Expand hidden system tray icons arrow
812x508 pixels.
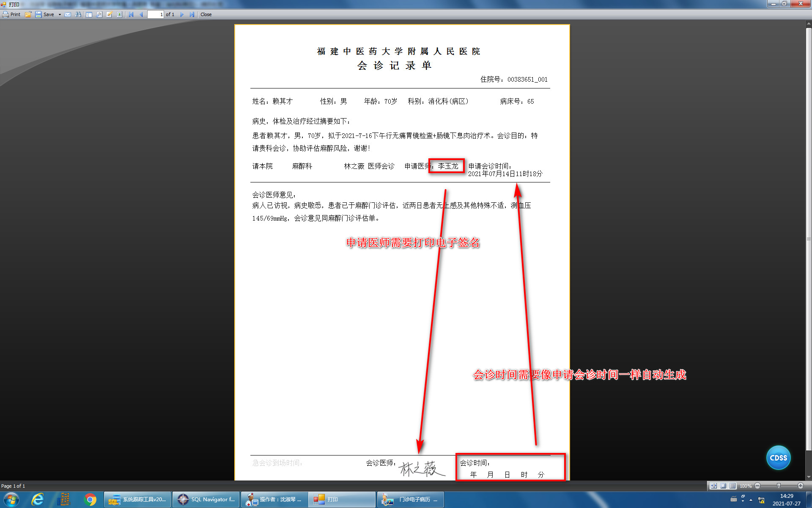click(x=751, y=500)
